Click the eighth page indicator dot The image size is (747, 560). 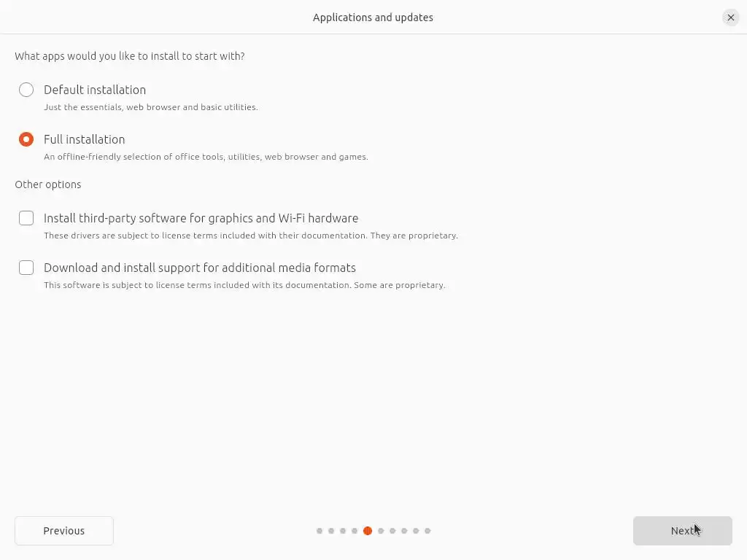tap(404, 531)
